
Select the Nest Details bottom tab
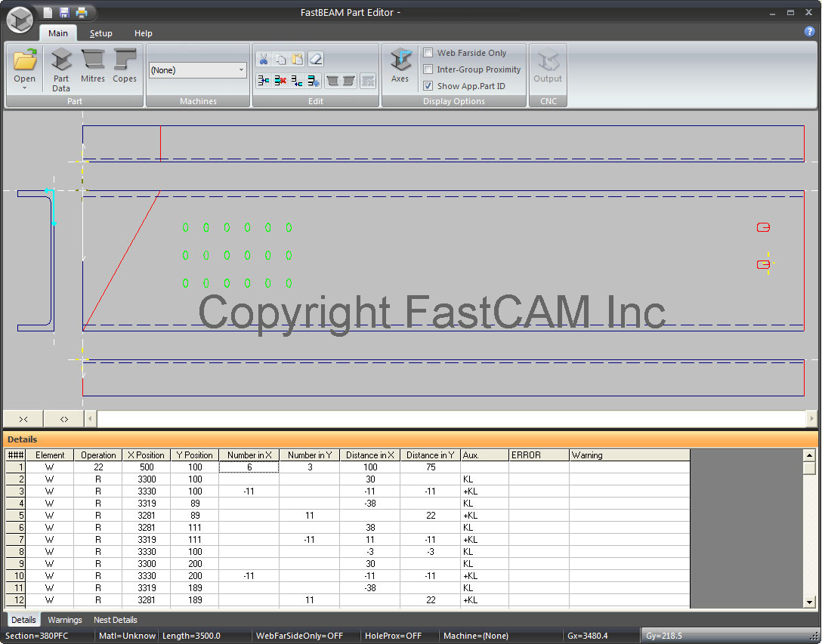point(116,619)
